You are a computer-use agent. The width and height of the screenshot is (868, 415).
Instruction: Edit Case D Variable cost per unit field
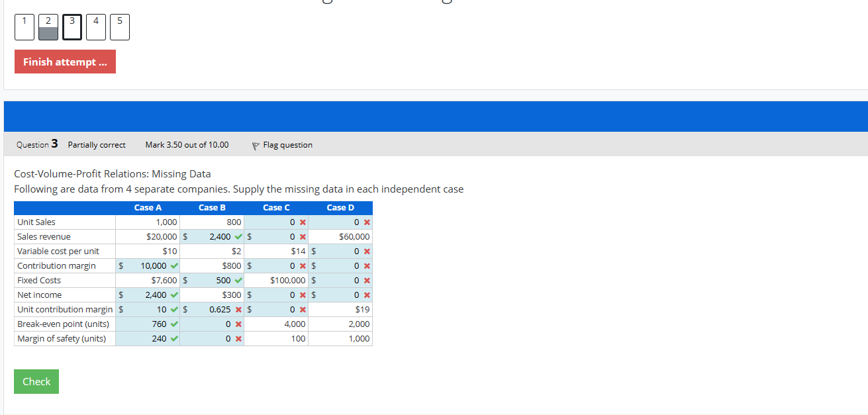coord(340,251)
